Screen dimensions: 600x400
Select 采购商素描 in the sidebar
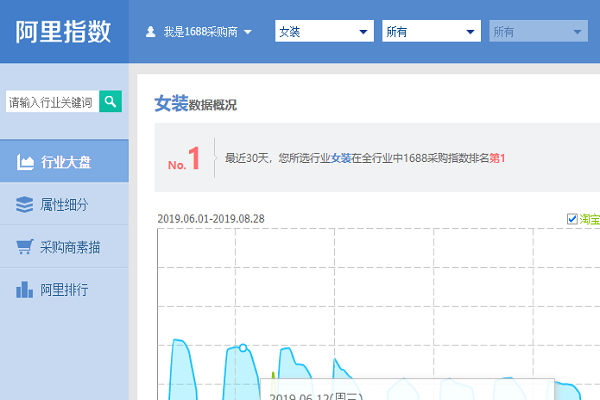pyautogui.click(x=64, y=247)
